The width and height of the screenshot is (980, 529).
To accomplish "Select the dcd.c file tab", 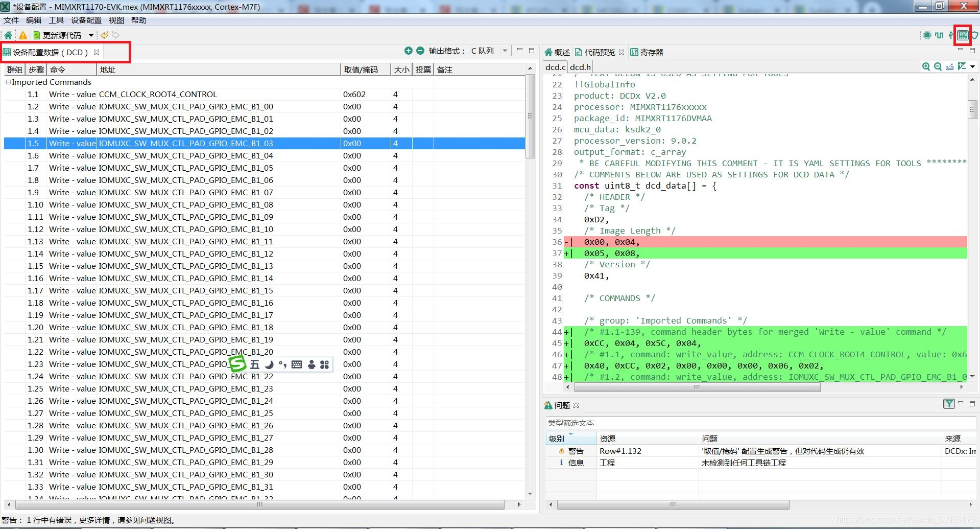I will pos(555,67).
